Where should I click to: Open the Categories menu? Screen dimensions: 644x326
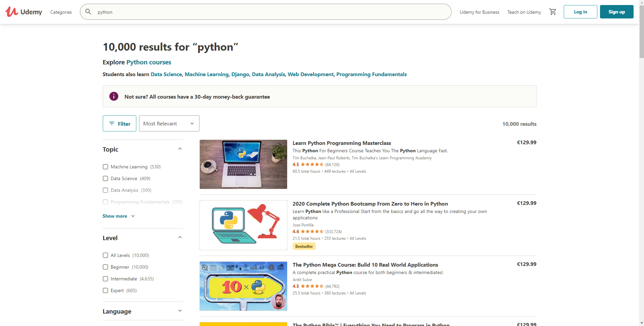tap(61, 12)
